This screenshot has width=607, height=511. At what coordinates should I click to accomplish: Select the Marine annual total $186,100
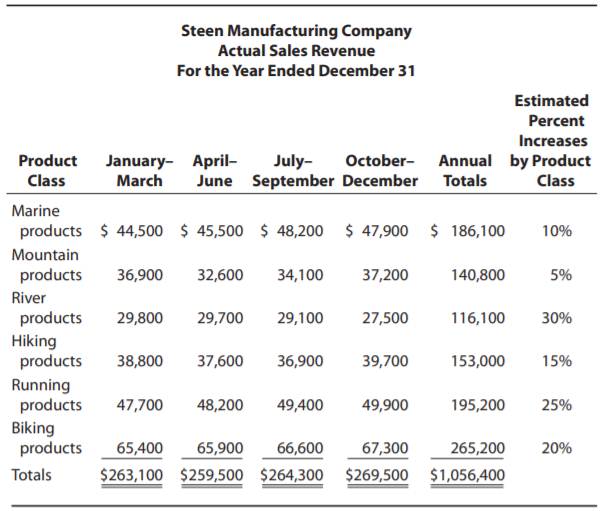click(467, 231)
